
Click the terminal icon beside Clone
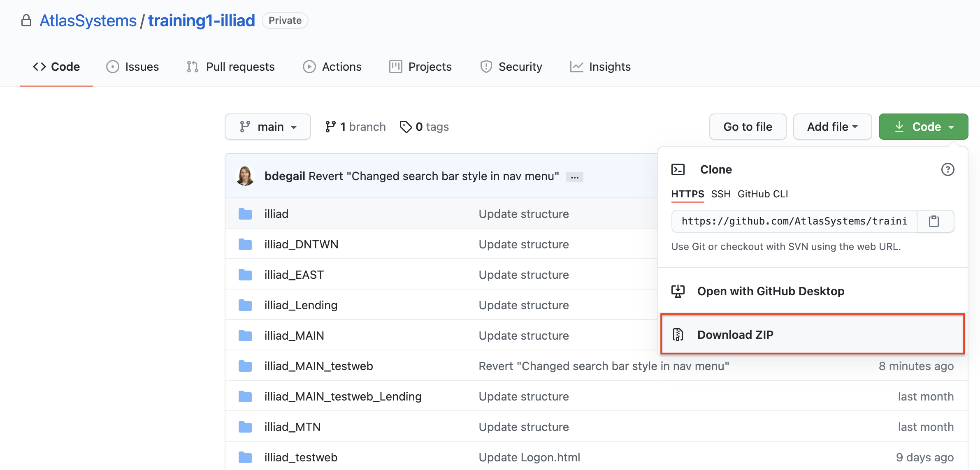coord(678,169)
